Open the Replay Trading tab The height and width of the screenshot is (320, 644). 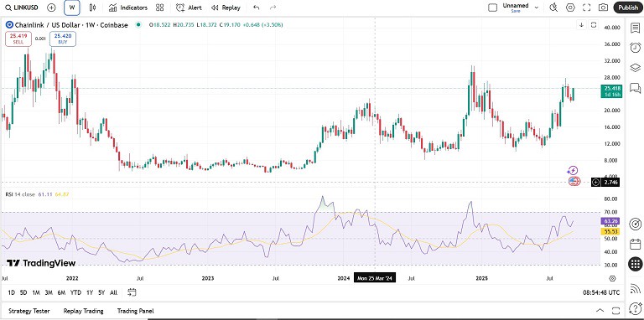coord(83,311)
